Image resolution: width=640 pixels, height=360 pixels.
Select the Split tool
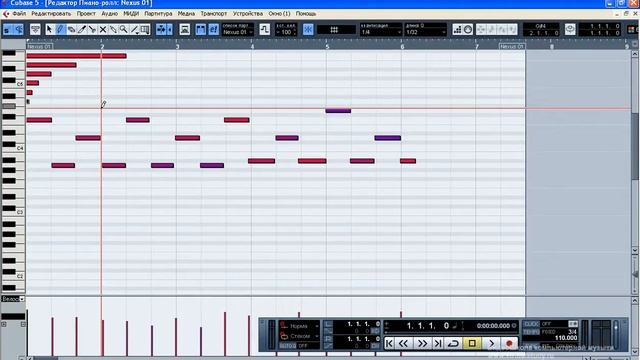(92, 29)
